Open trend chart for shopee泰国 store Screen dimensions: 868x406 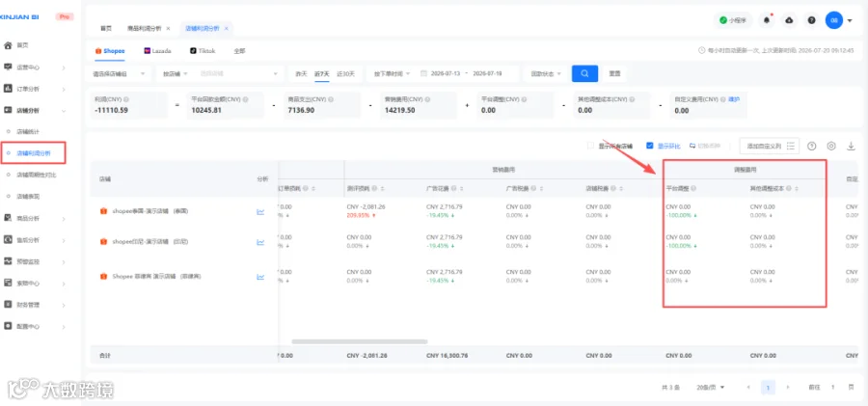click(260, 211)
